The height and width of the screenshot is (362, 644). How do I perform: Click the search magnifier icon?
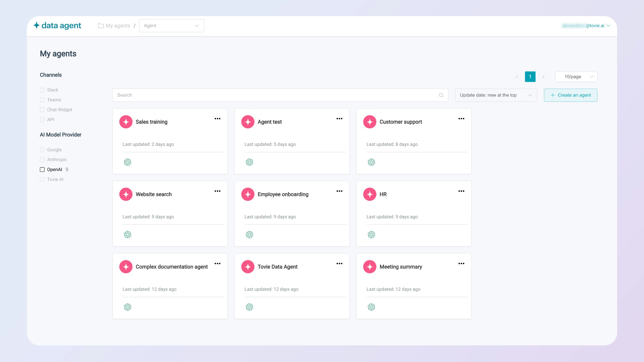coord(441,95)
